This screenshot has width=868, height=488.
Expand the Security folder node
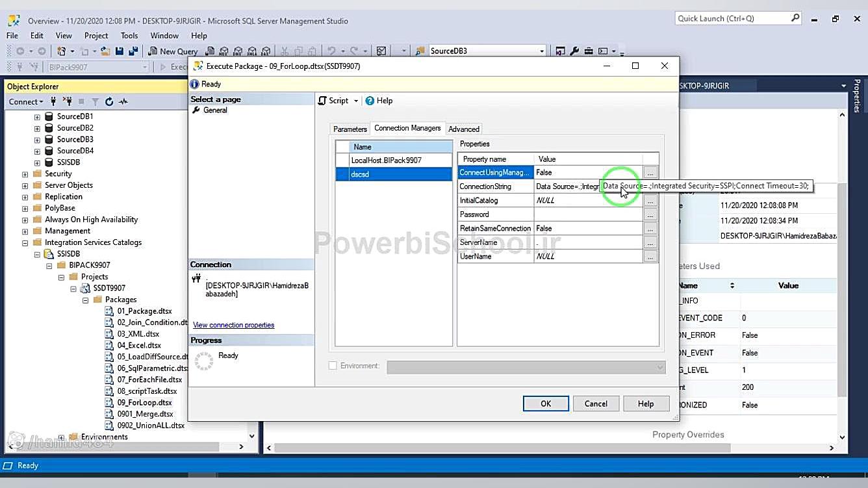[25, 174]
